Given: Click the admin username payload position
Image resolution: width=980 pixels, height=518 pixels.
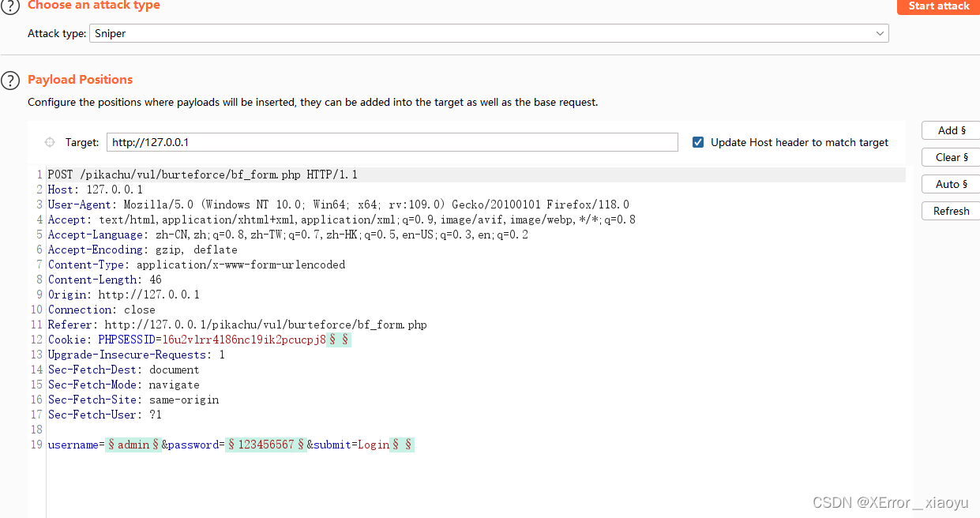Looking at the screenshot, I should click(x=133, y=445).
